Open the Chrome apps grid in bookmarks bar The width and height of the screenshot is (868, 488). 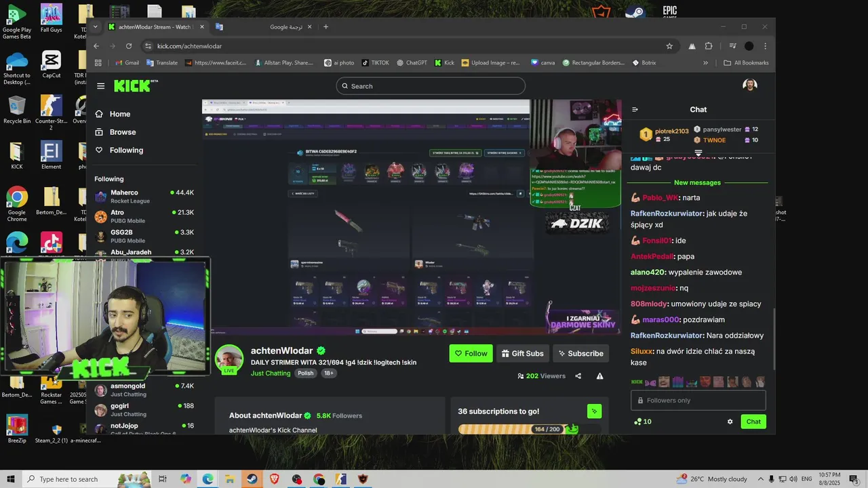click(98, 62)
